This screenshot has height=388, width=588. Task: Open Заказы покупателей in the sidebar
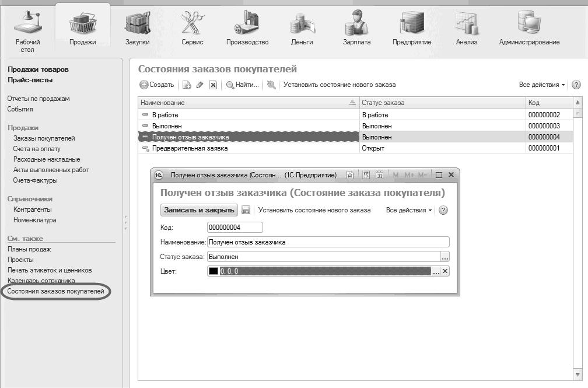44,138
